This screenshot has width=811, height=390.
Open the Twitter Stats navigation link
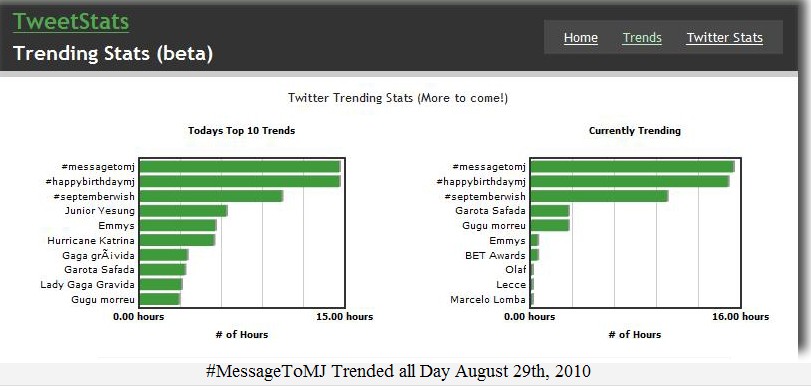coord(724,38)
